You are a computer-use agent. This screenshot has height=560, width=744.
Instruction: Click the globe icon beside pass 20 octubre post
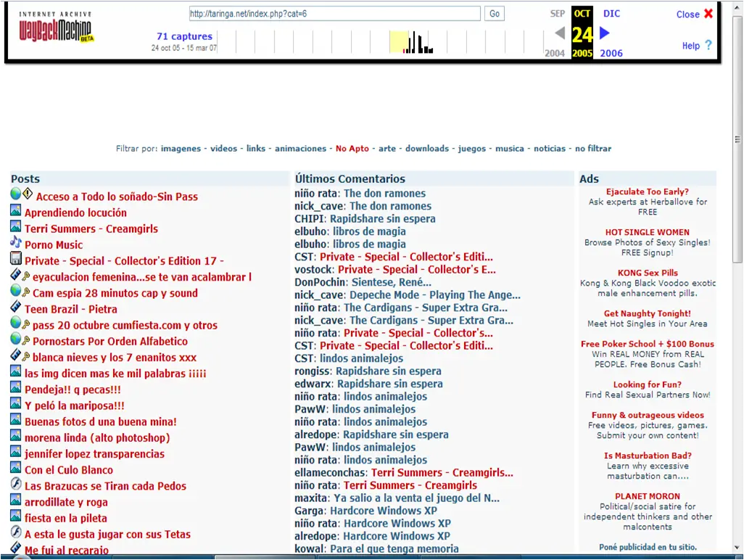tap(16, 322)
